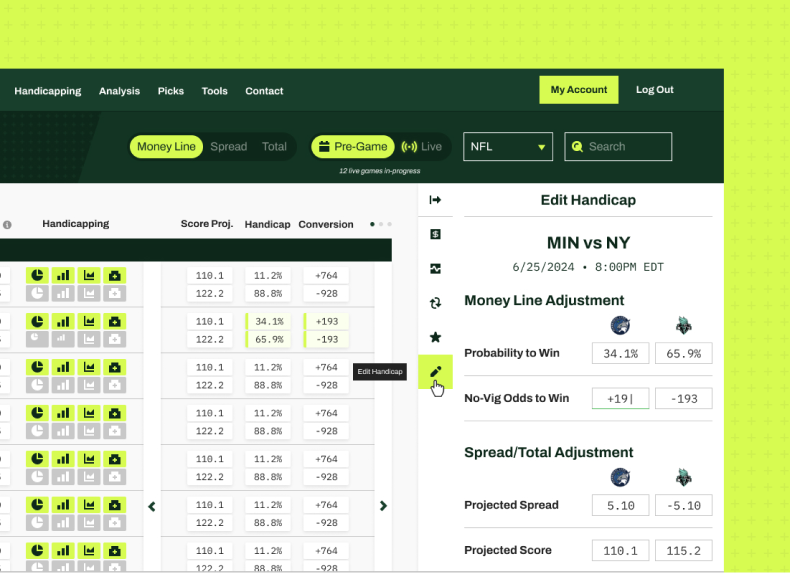The height and width of the screenshot is (573, 790).
Task: Click Probability to Win field showing 34.1%
Action: pyautogui.click(x=621, y=353)
